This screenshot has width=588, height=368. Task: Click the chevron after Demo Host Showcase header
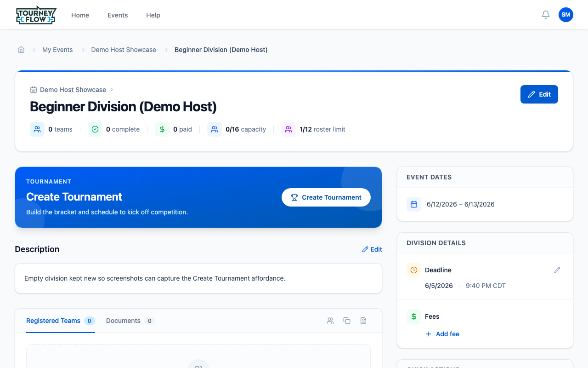click(112, 90)
